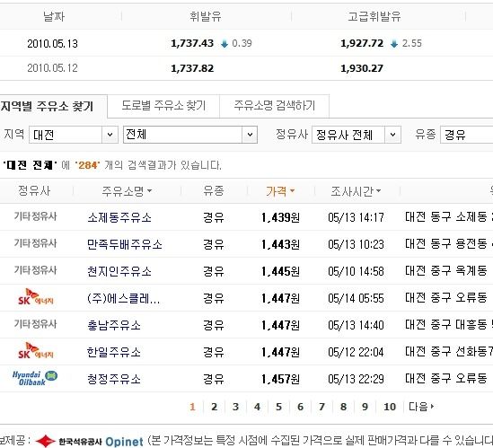This screenshot has width=493, height=448.
Task: Go to results page 7
Action: (x=322, y=407)
